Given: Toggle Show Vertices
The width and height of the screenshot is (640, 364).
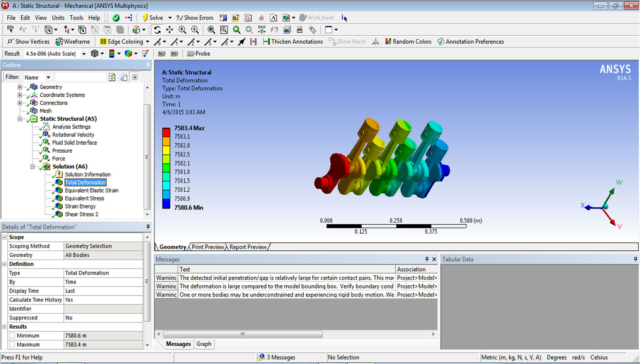Looking at the screenshot, I should tap(28, 42).
